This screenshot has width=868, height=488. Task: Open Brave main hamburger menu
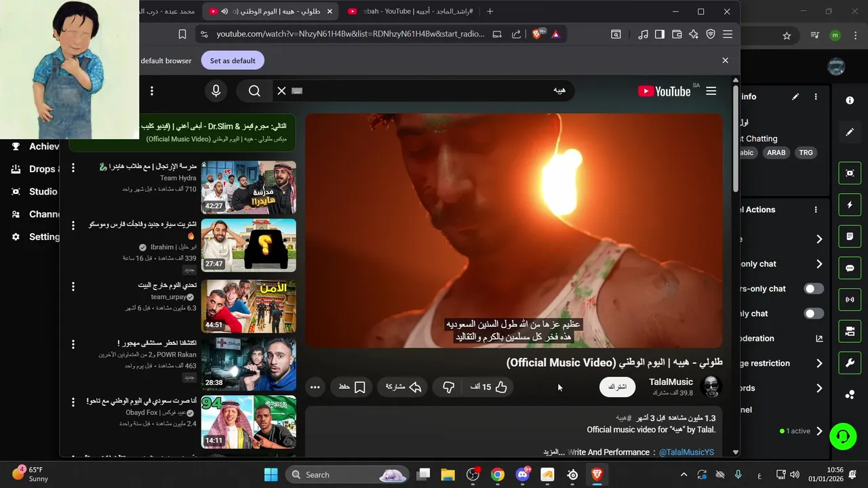click(728, 34)
